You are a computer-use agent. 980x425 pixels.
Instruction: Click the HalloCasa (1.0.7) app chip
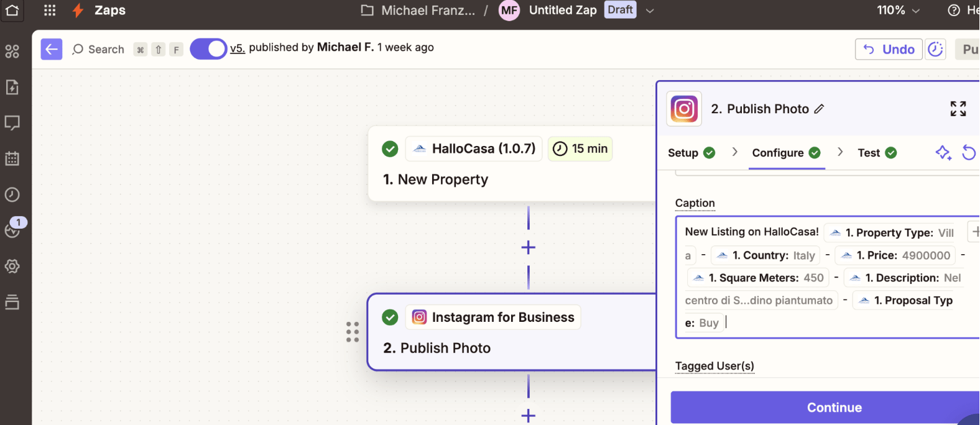[x=474, y=149]
